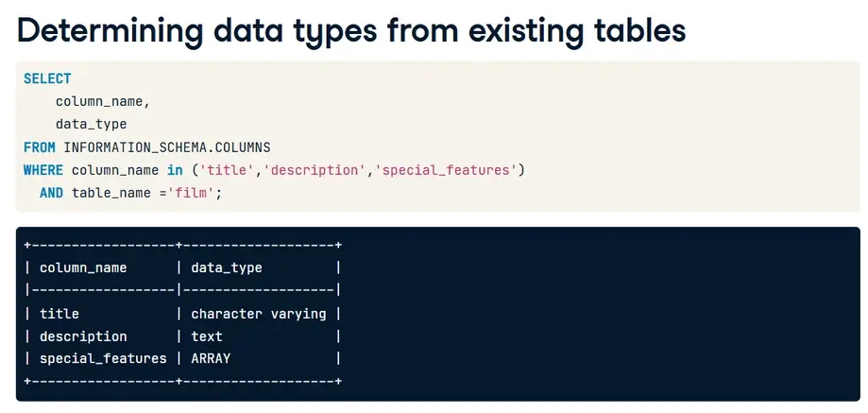The width and height of the screenshot is (868, 413).
Task: Click the 'special_features' string in the query
Action: (447, 170)
